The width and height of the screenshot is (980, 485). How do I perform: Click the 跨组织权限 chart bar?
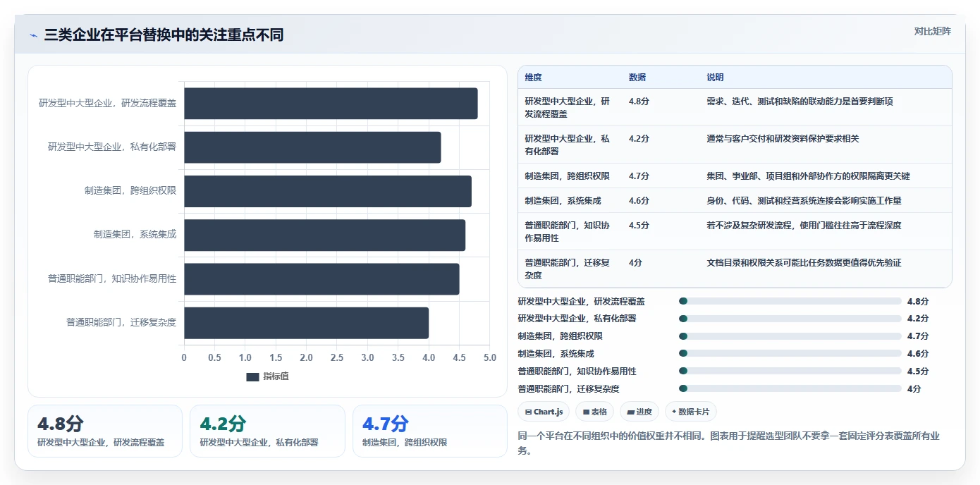[328, 191]
